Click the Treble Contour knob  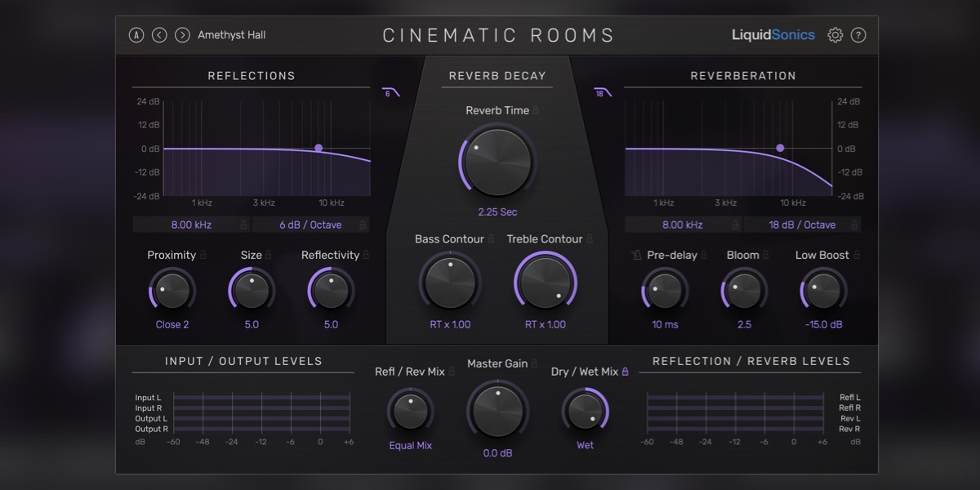pyautogui.click(x=545, y=282)
